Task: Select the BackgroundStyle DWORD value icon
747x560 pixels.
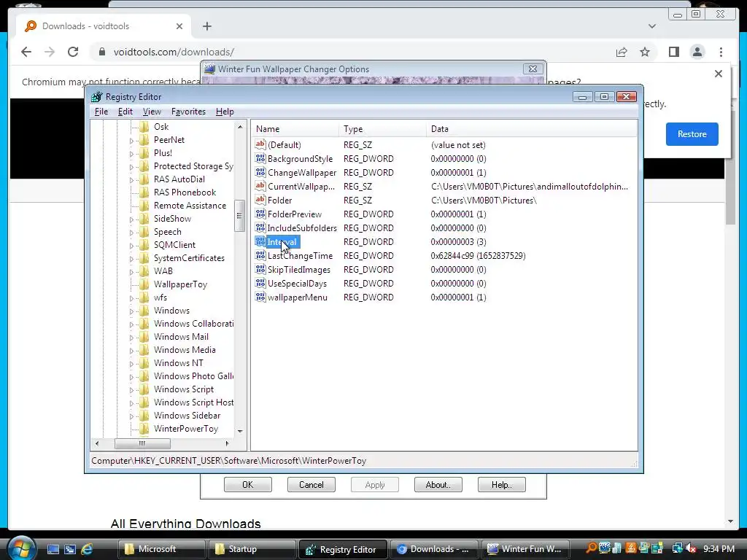Action: pyautogui.click(x=260, y=158)
